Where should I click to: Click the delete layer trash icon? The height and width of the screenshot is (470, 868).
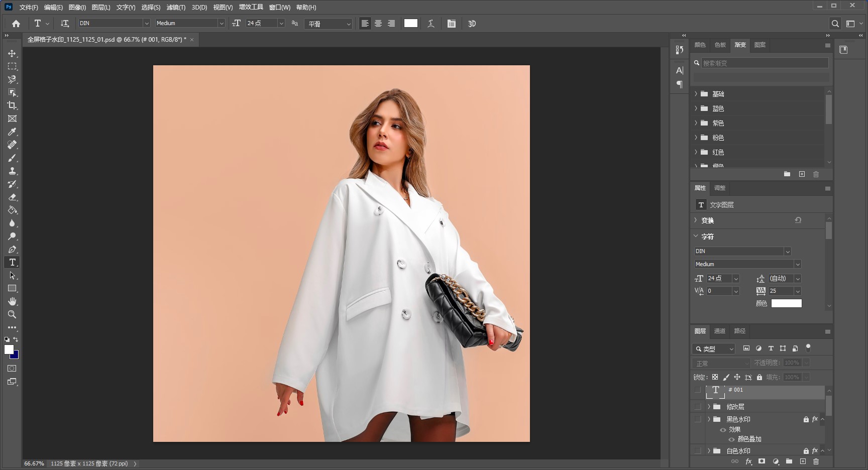[816, 461]
